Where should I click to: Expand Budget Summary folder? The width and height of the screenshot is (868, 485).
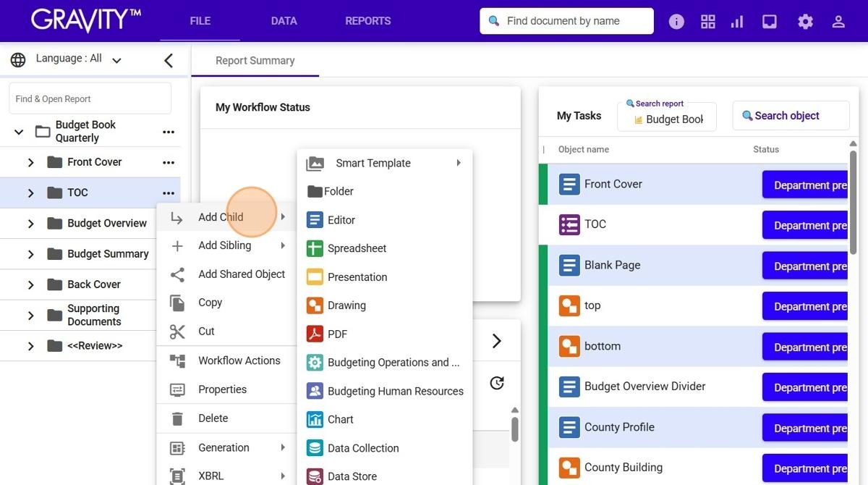point(30,254)
